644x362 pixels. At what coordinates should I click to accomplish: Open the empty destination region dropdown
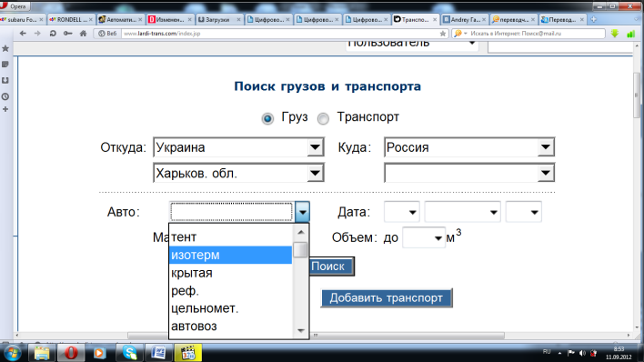coord(469,173)
